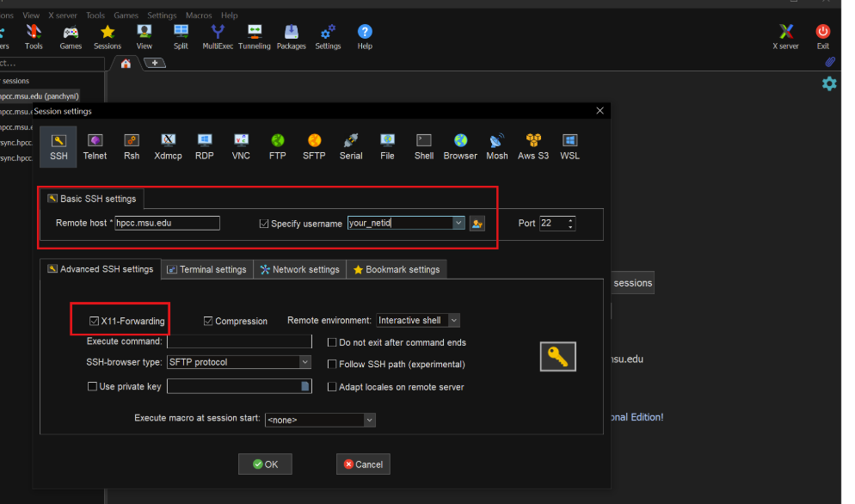This screenshot has height=504, width=855.
Task: Switch to Network settings tab
Action: tap(300, 269)
